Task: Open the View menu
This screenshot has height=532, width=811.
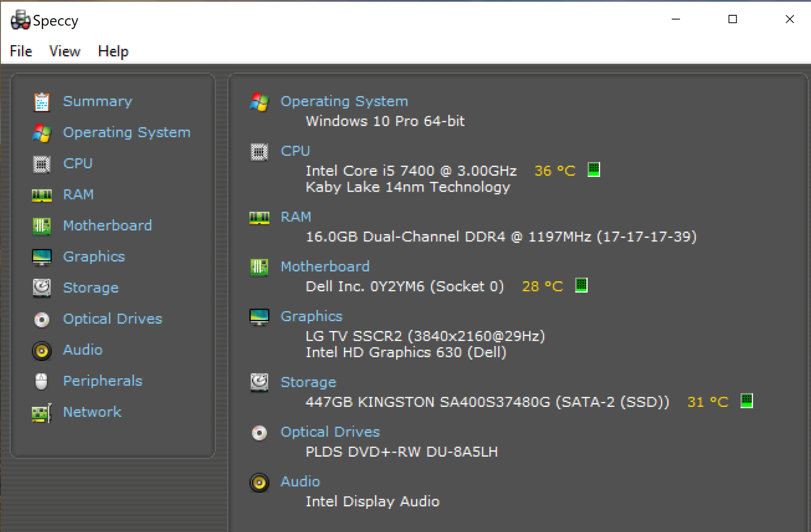Action: pos(65,51)
